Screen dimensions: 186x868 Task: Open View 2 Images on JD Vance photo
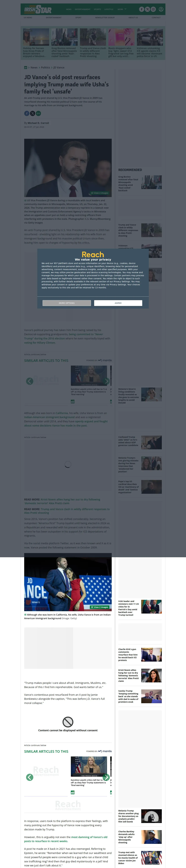click(100, 193)
